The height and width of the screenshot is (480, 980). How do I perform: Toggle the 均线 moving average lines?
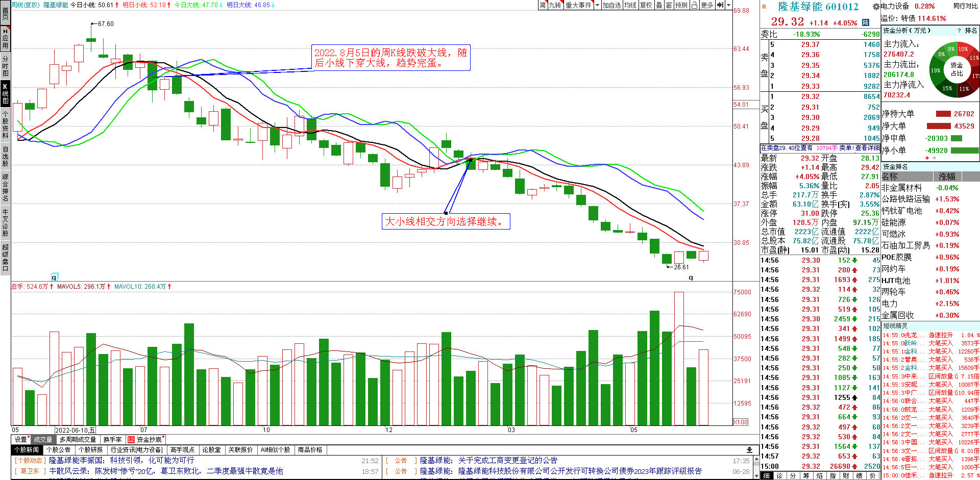pyautogui.click(x=630, y=5)
